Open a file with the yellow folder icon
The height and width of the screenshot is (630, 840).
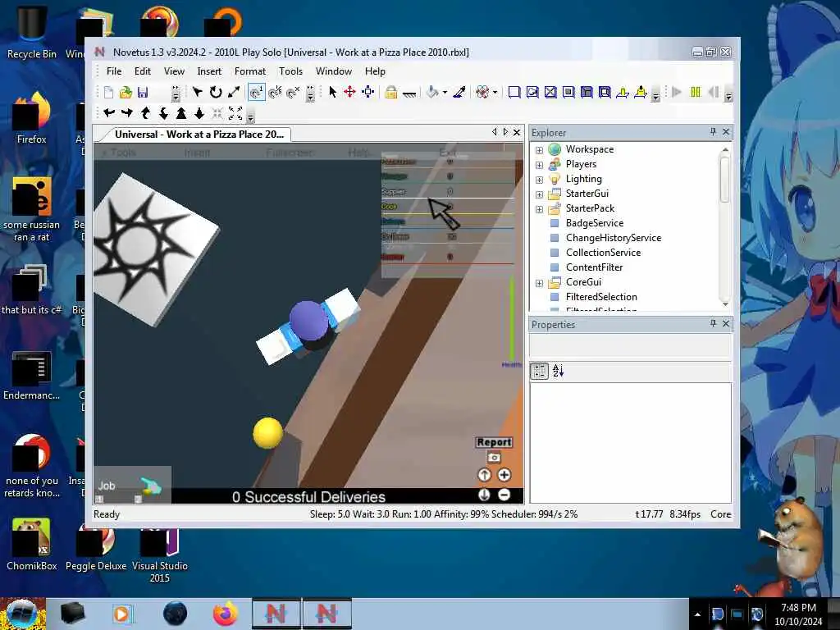(126, 92)
